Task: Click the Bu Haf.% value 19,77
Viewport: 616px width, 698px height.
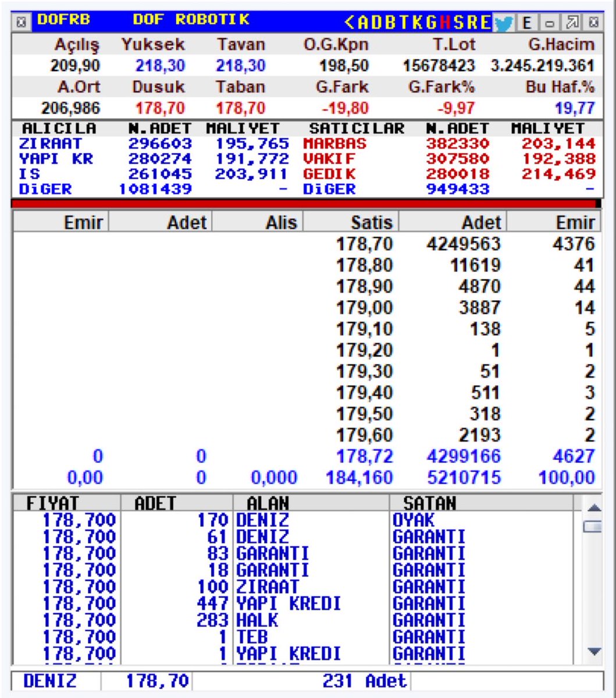Action: coord(576,108)
